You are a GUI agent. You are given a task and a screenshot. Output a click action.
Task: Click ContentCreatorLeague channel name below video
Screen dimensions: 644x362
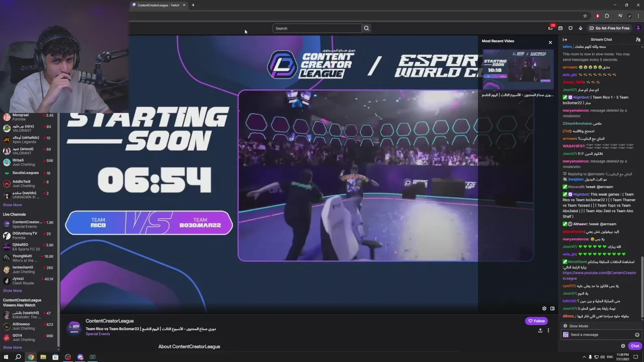tap(110, 321)
